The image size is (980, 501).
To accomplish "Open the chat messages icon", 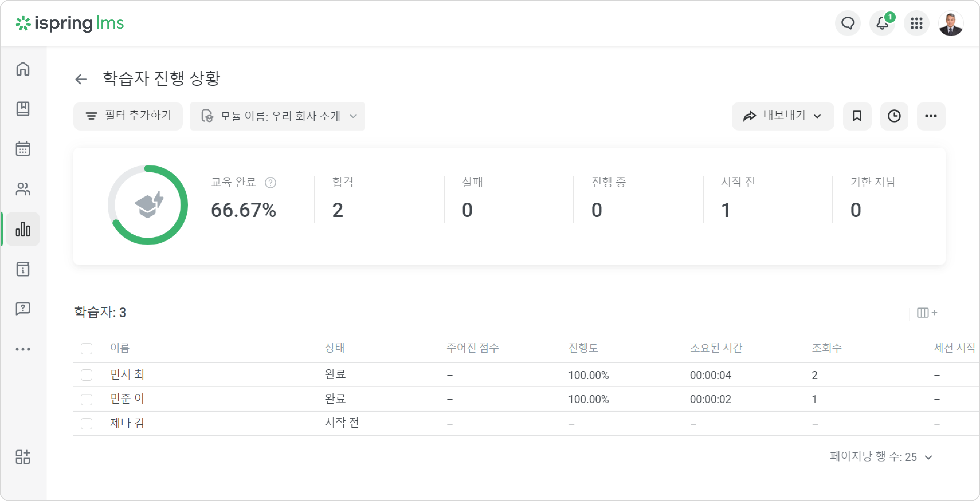I will pyautogui.click(x=848, y=23).
